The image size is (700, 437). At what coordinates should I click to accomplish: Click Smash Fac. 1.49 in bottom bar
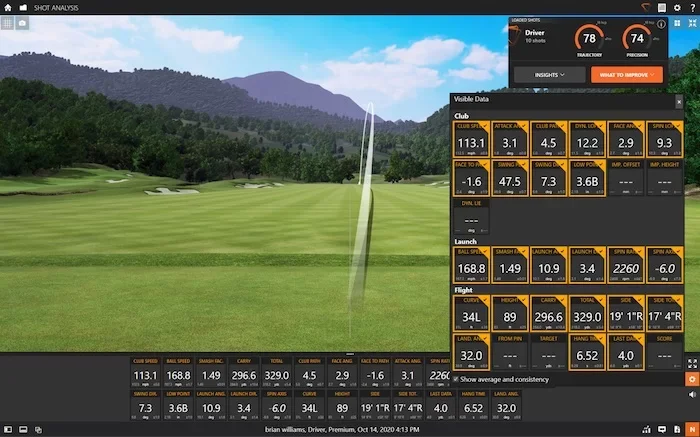[211, 372]
